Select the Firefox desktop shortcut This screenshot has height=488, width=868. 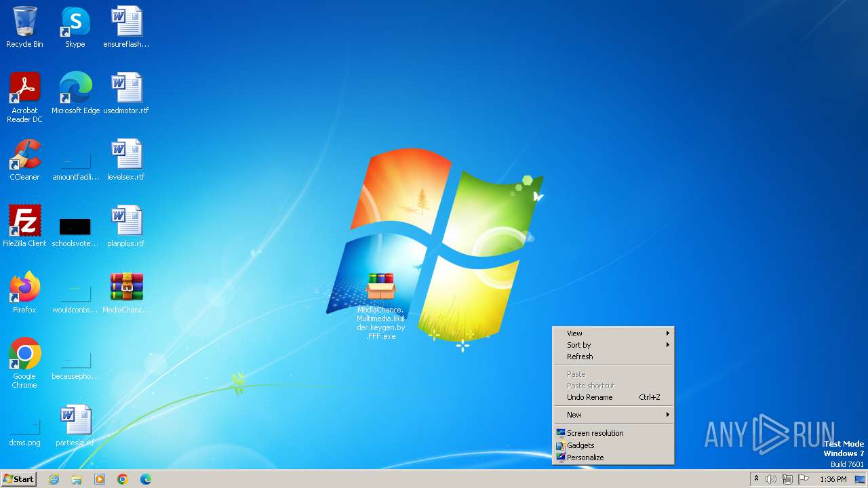(24, 293)
